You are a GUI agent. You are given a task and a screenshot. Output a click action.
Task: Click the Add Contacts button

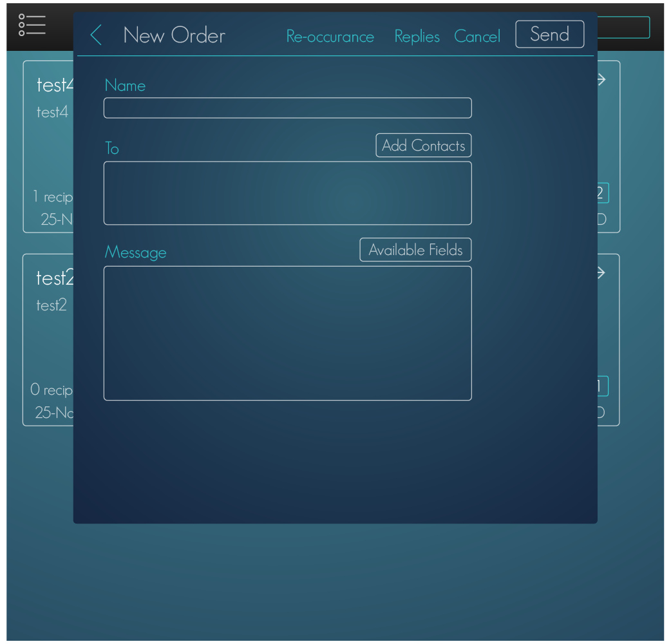click(423, 146)
